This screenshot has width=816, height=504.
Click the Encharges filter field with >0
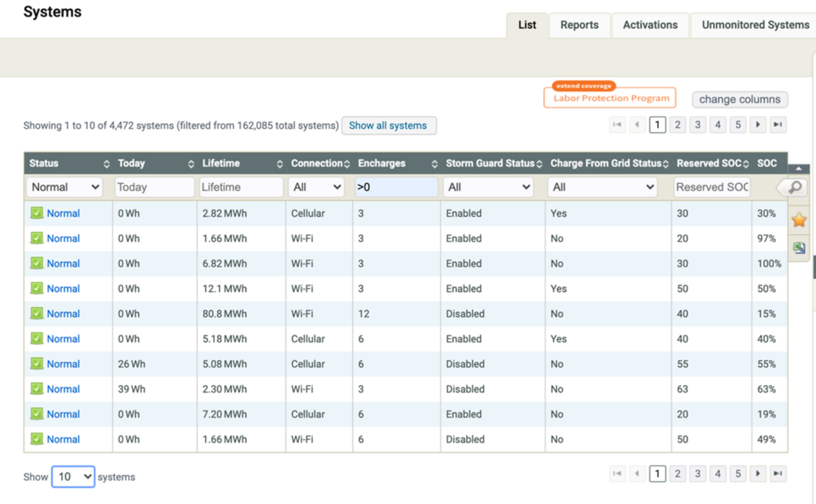[396, 187]
